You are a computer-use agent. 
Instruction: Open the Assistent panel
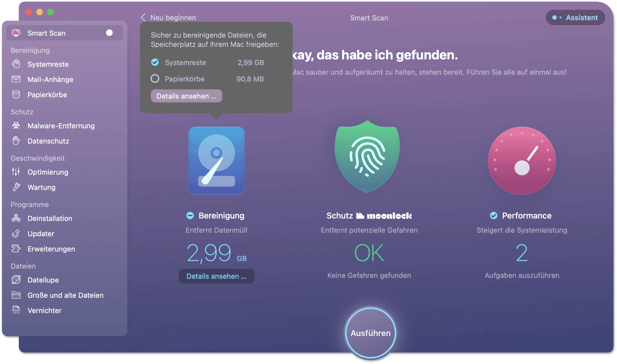[x=575, y=18]
